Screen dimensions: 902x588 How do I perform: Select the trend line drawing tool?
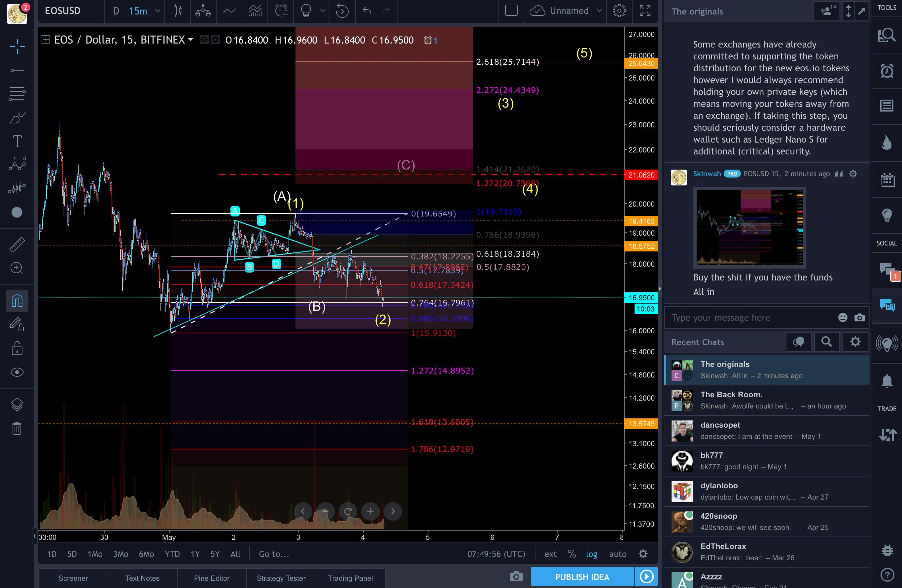click(x=17, y=70)
